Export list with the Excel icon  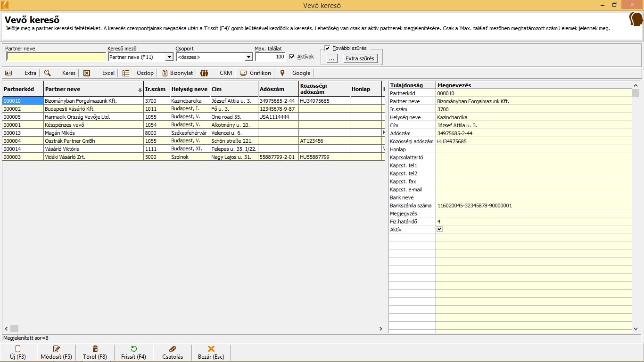[x=87, y=73]
